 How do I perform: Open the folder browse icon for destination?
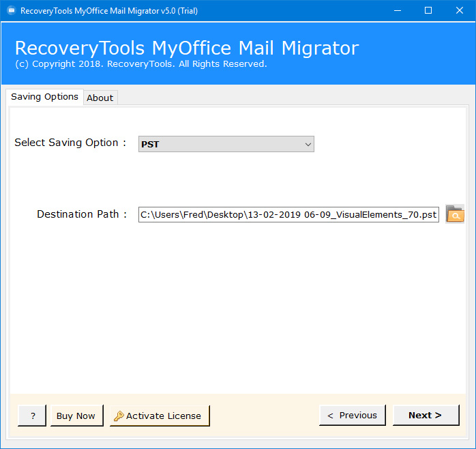click(454, 214)
